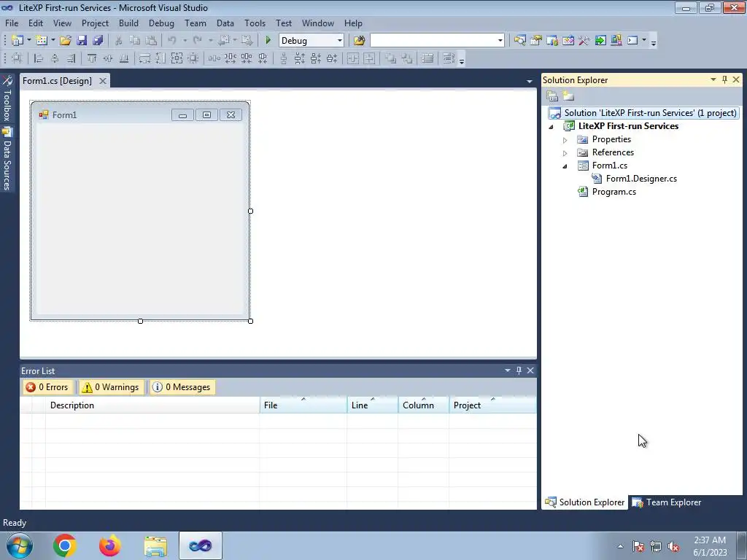Open the standard toolbar options overflow arrow
747x560 pixels.
(654, 42)
